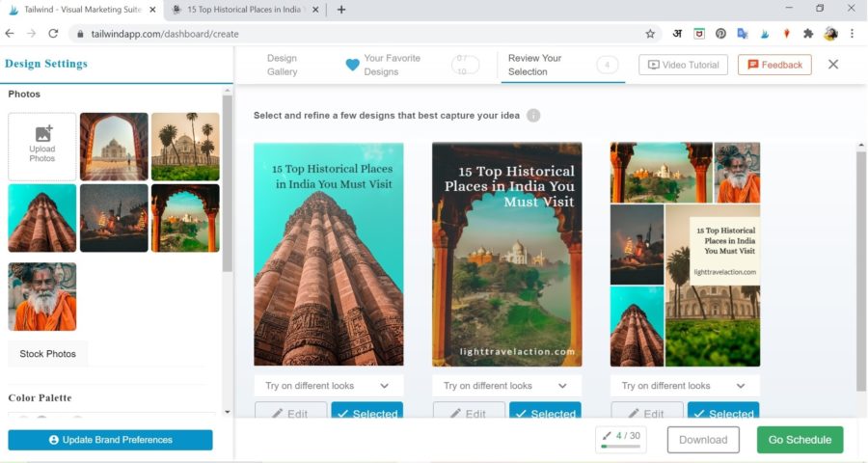The width and height of the screenshot is (868, 463).
Task: Click the Feedback button
Action: pos(774,65)
